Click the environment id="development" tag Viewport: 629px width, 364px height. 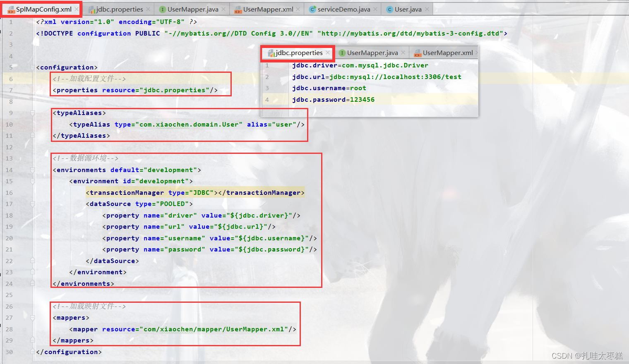131,181
